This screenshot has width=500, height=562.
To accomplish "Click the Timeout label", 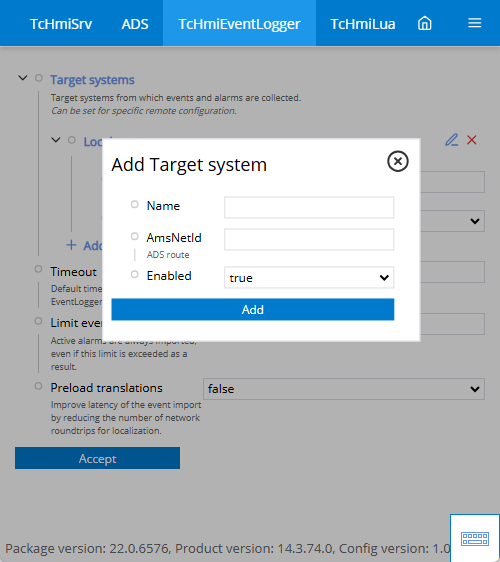I will (x=73, y=272).
